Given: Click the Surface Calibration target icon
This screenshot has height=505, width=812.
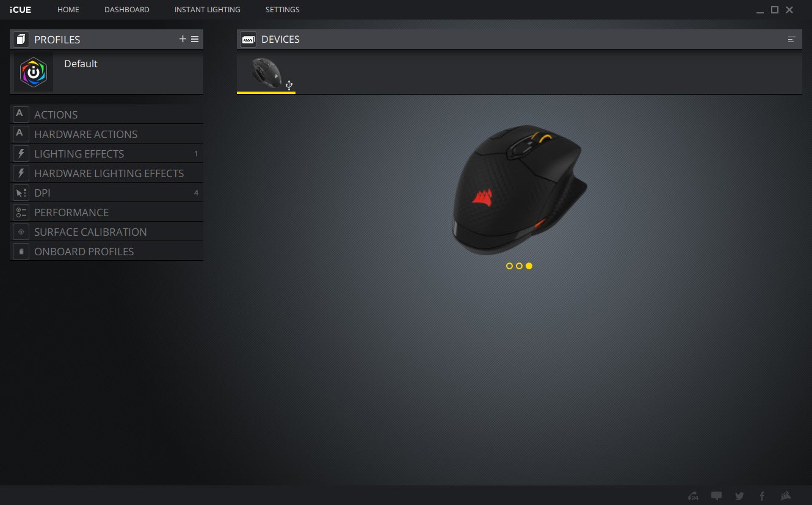Looking at the screenshot, I should click(x=21, y=231).
